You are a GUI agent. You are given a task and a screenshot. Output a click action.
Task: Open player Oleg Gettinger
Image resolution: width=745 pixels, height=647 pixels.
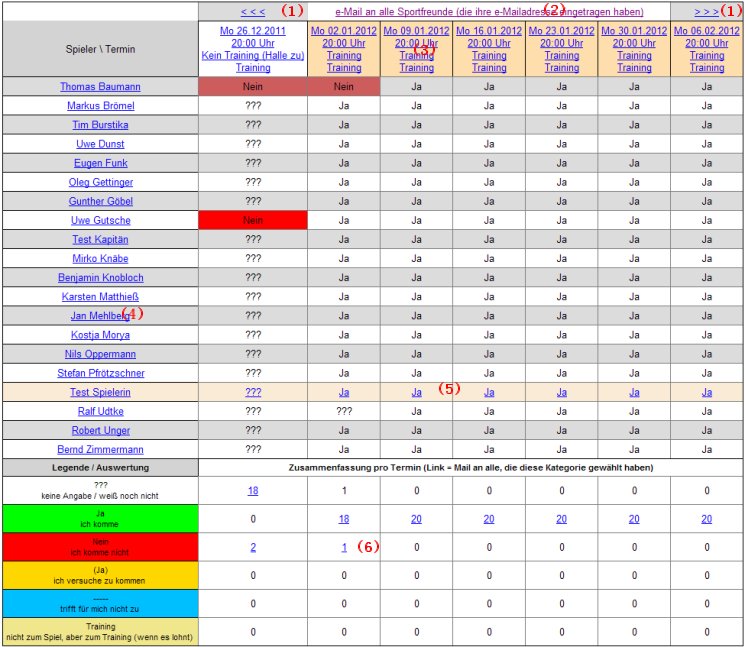point(101,182)
